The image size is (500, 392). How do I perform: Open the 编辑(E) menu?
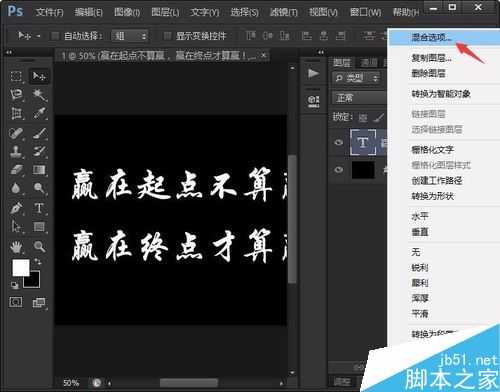(88, 12)
